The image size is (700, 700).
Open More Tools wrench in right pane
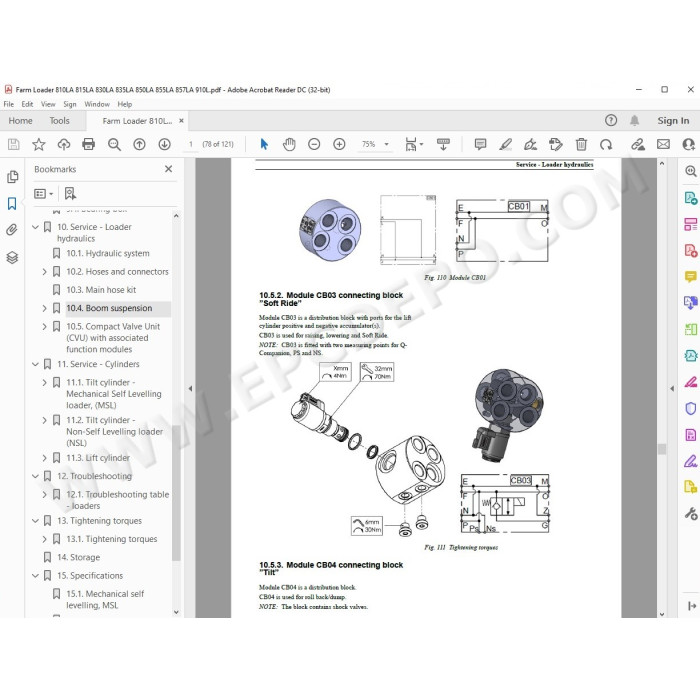pos(690,514)
